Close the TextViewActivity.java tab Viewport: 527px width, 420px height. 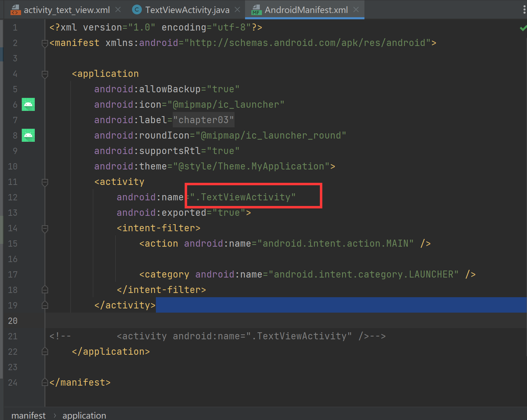coord(237,10)
